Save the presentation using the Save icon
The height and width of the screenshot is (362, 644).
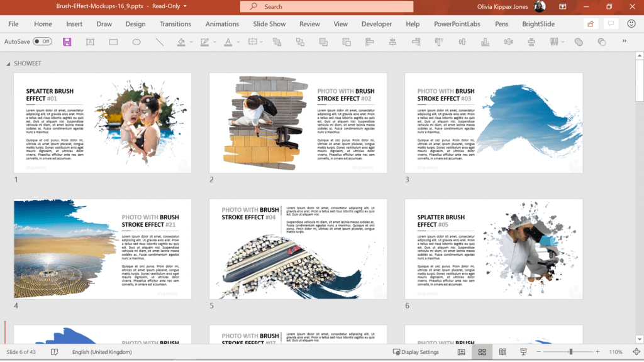click(67, 41)
